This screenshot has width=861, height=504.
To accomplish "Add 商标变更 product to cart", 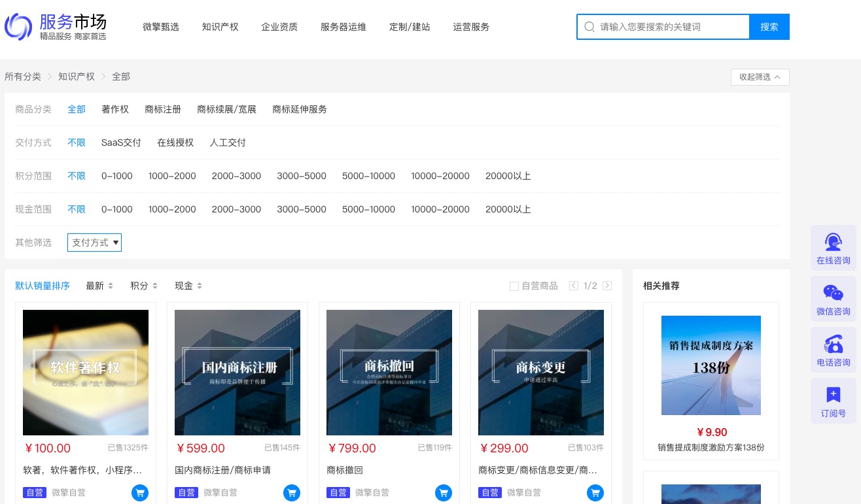I will pos(595,493).
